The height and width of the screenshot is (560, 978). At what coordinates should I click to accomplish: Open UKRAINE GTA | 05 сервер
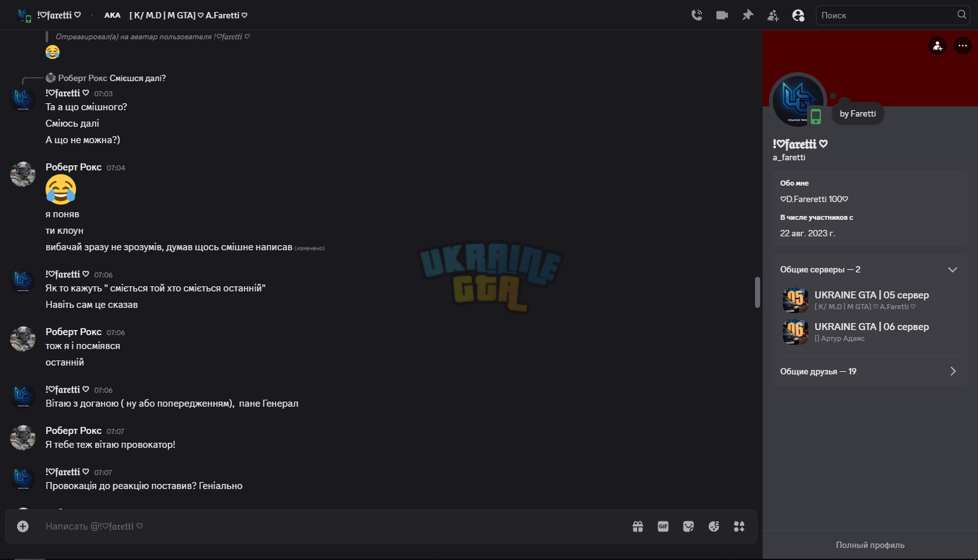(x=870, y=300)
